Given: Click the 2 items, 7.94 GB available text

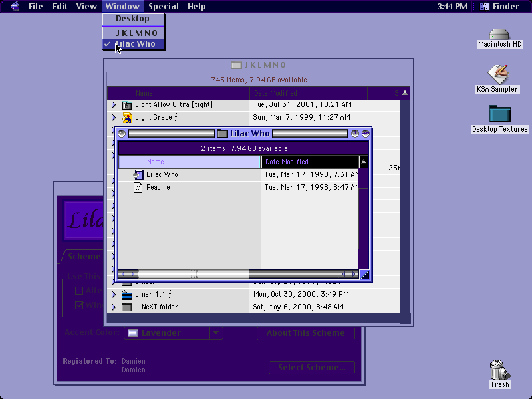Looking at the screenshot, I should [x=244, y=148].
